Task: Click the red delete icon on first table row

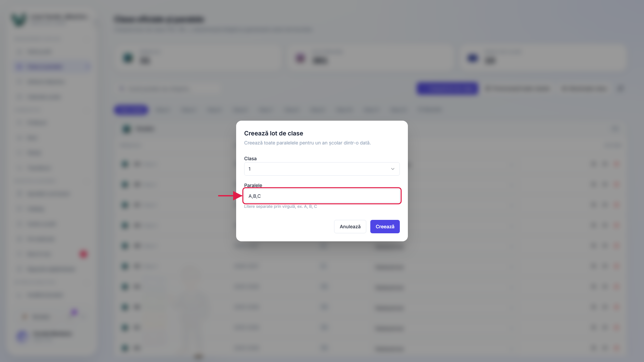Action: pyautogui.click(x=616, y=164)
